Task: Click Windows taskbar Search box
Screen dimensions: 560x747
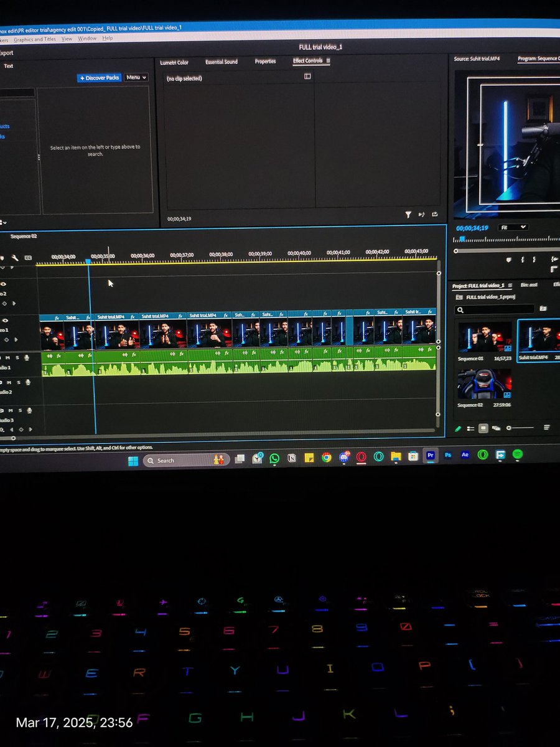Action: point(185,460)
